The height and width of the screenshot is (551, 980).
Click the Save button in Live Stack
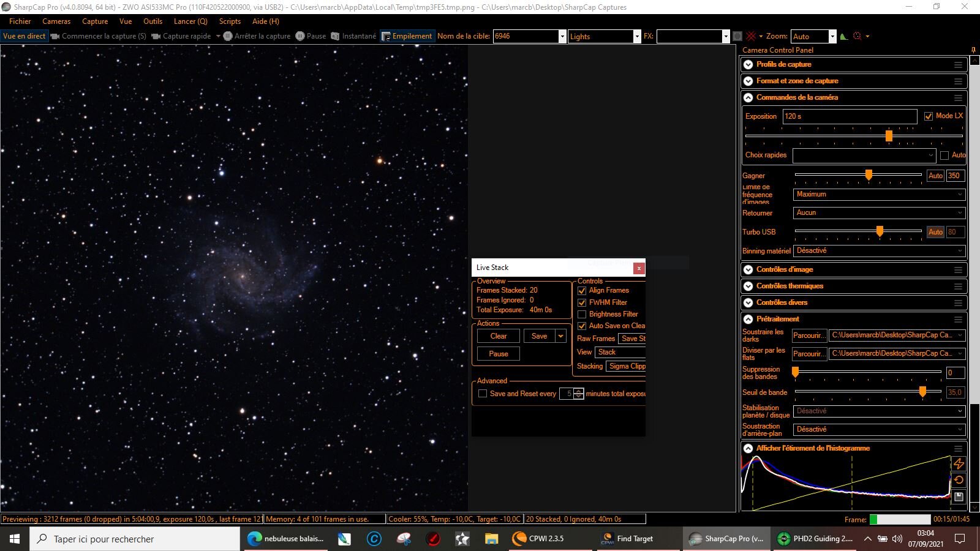point(539,336)
